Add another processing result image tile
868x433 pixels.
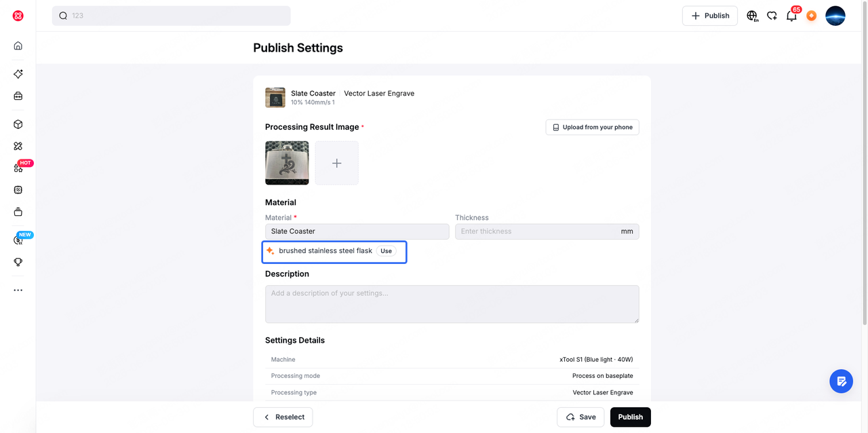pos(337,163)
